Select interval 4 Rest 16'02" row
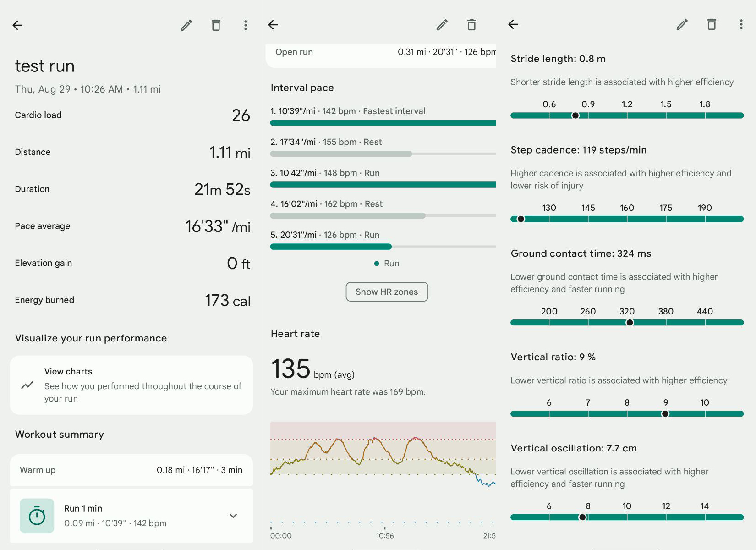Viewport: 756px width, 550px height. tap(383, 209)
